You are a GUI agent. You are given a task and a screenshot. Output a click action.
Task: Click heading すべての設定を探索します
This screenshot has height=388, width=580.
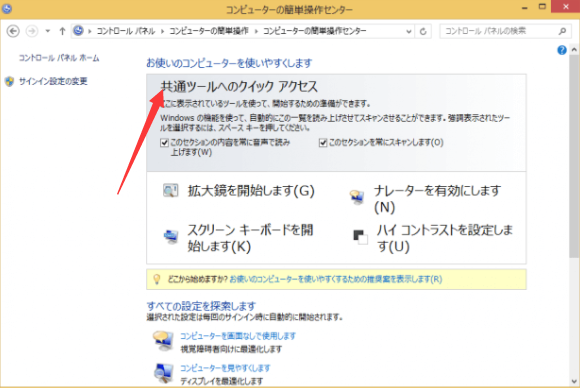(x=201, y=306)
